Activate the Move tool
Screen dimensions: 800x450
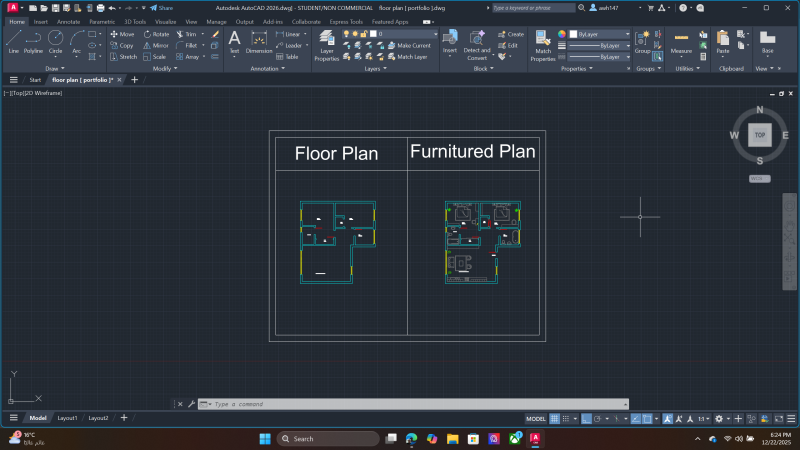122,34
